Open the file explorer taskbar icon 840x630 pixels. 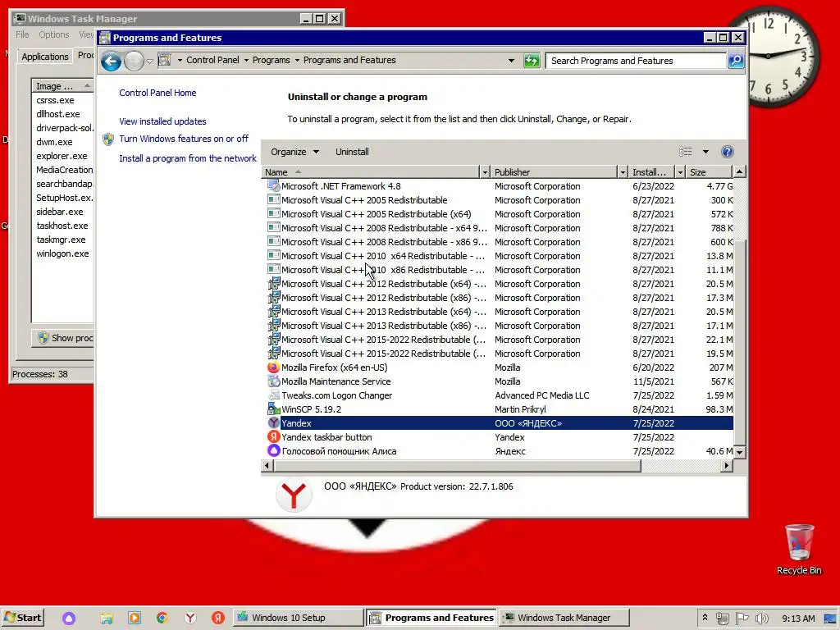[106, 619]
